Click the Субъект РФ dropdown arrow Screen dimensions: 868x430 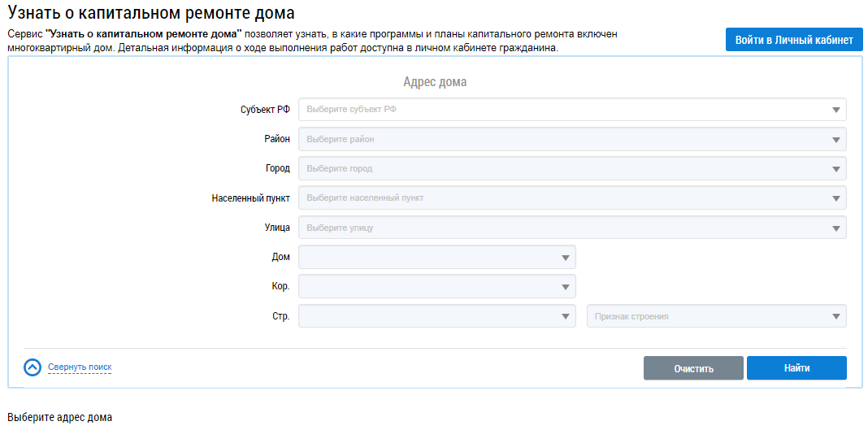point(835,110)
